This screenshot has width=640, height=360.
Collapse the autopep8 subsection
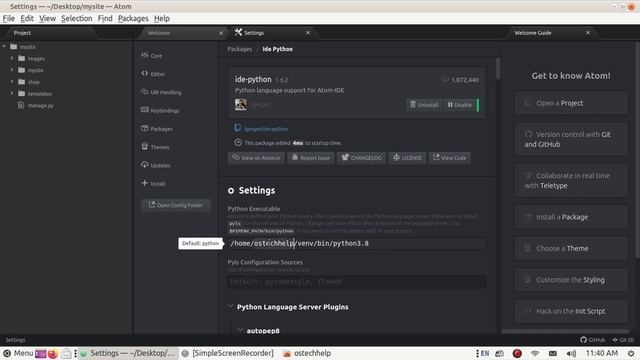(x=240, y=330)
